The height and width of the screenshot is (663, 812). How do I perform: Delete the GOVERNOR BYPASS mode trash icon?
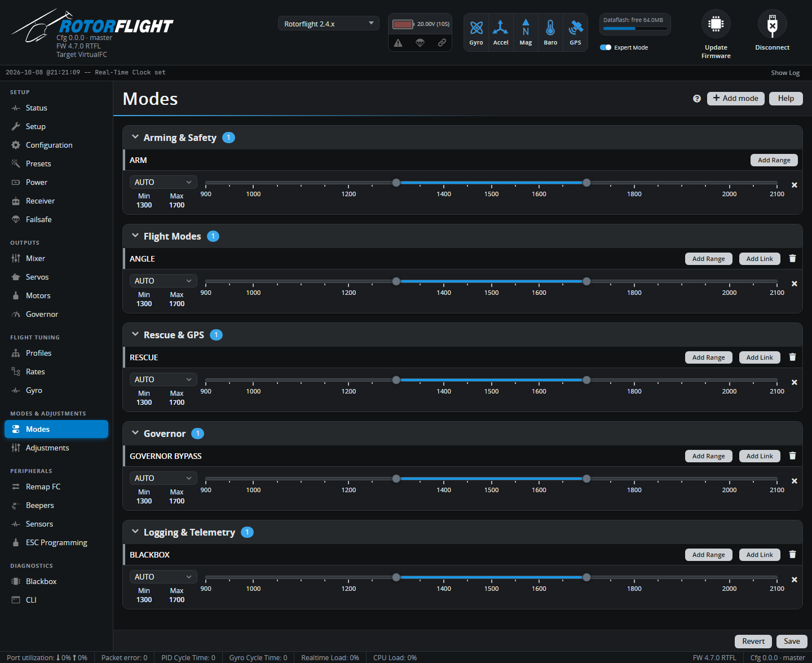pyautogui.click(x=792, y=456)
